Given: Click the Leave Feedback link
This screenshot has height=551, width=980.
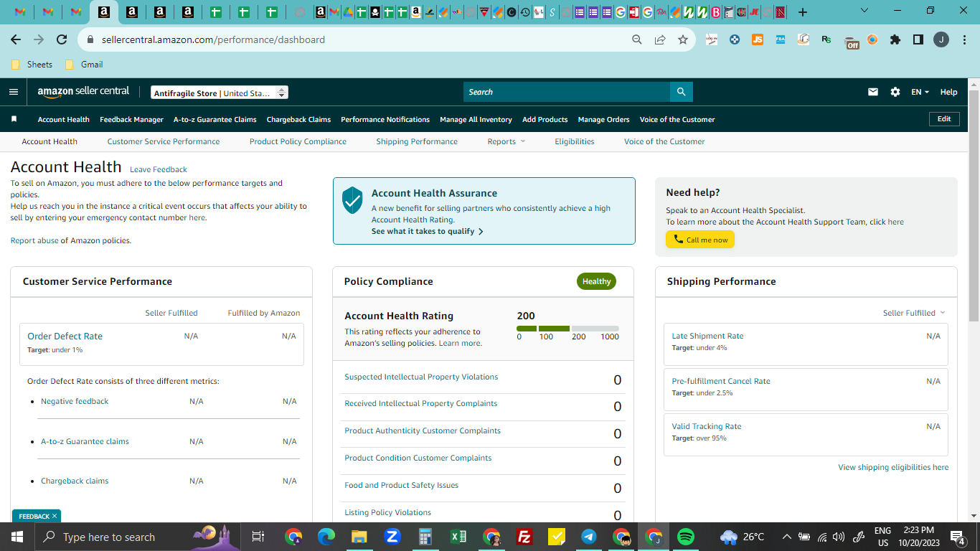Looking at the screenshot, I should tap(159, 169).
